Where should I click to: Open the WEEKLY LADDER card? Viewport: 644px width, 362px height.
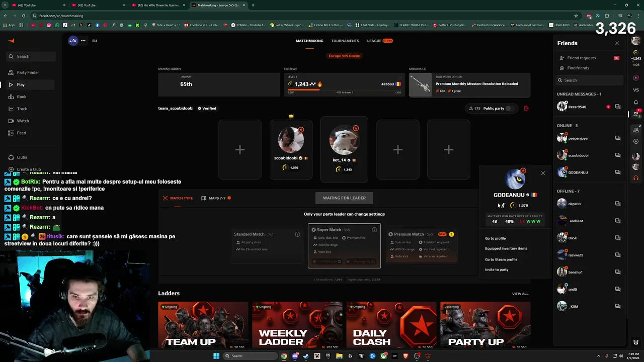tap(297, 325)
